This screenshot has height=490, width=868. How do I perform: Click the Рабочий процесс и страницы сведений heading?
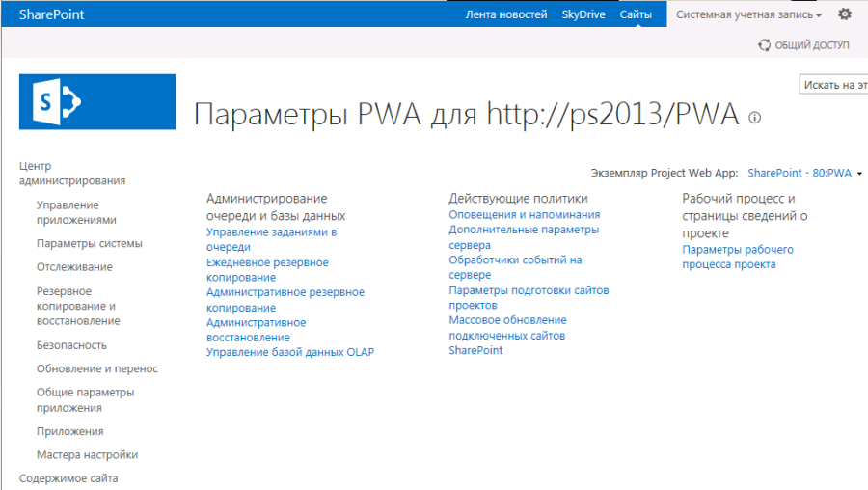pos(745,215)
